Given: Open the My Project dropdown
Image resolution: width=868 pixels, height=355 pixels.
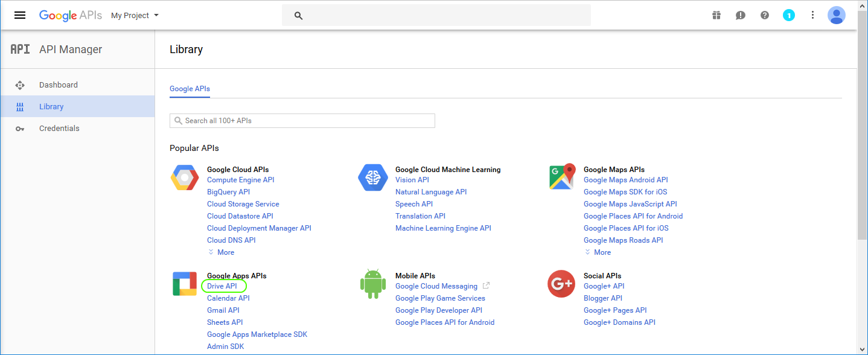Looking at the screenshot, I should (x=135, y=16).
